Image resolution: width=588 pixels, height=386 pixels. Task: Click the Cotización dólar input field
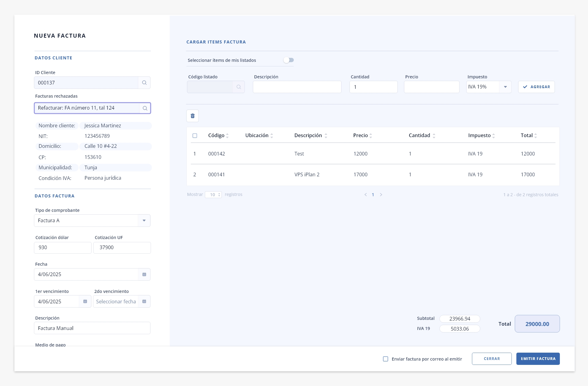tap(63, 248)
